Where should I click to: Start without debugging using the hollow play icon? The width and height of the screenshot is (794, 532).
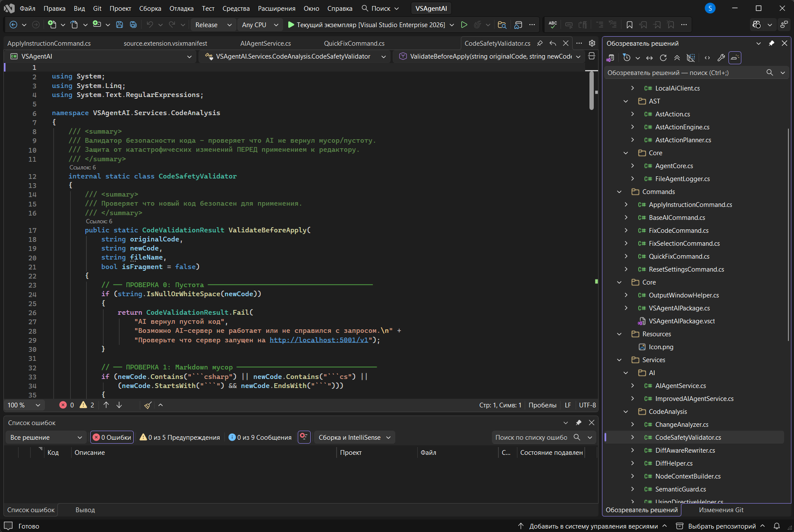point(464,25)
